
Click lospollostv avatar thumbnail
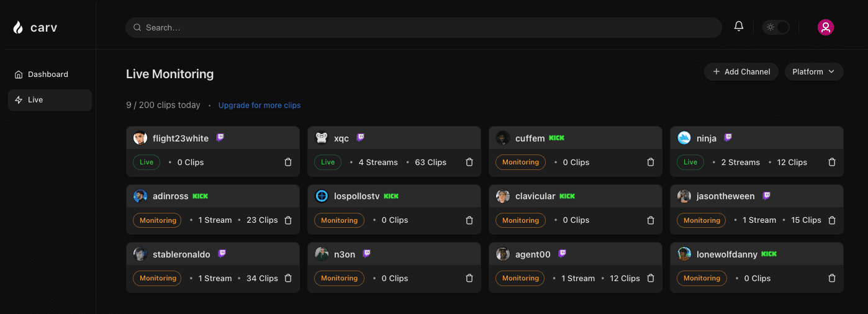pos(322,196)
